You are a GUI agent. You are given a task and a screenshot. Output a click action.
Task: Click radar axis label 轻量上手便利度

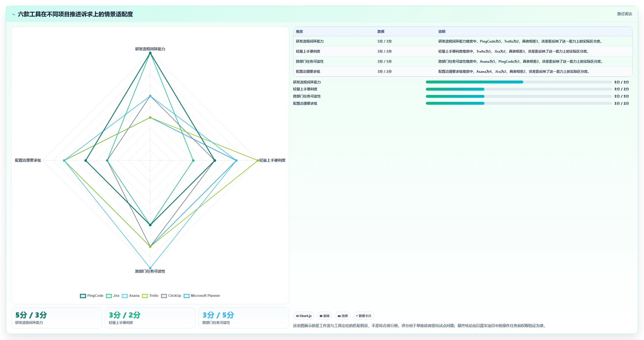[272, 160]
